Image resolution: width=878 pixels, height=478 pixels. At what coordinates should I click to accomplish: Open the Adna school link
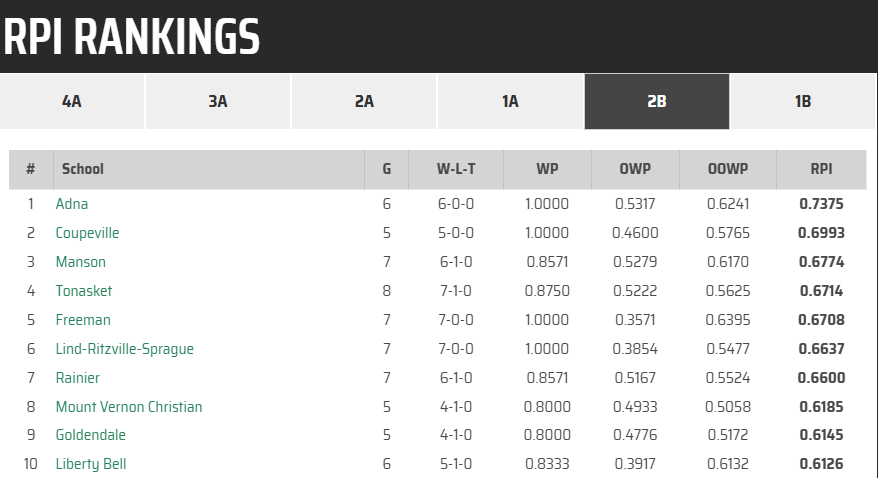[72, 204]
